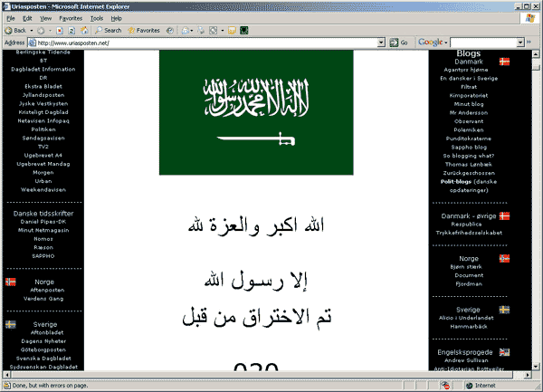
Task: Open the Ekstra Bladet link
Action: [x=43, y=87]
